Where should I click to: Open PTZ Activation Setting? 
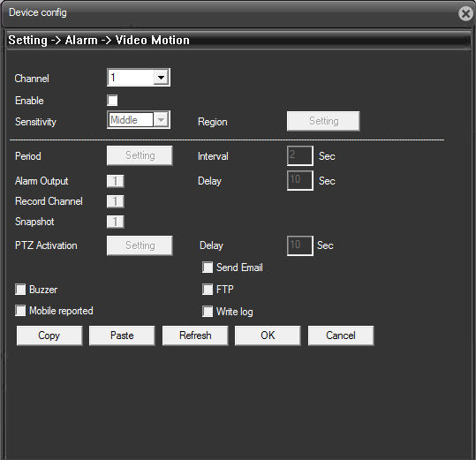pyautogui.click(x=140, y=245)
